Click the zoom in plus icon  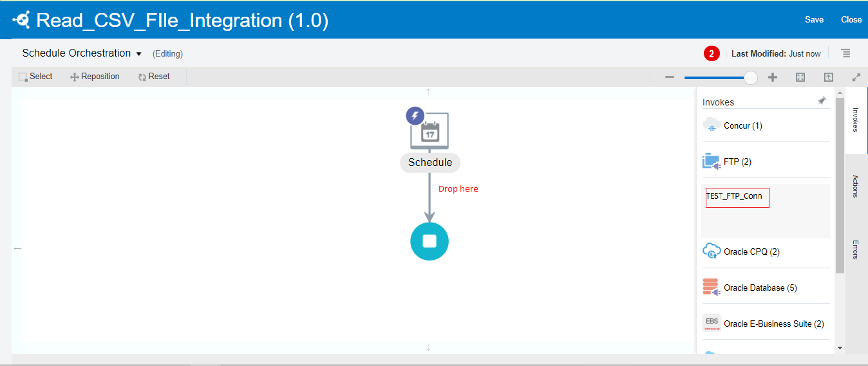coord(773,77)
